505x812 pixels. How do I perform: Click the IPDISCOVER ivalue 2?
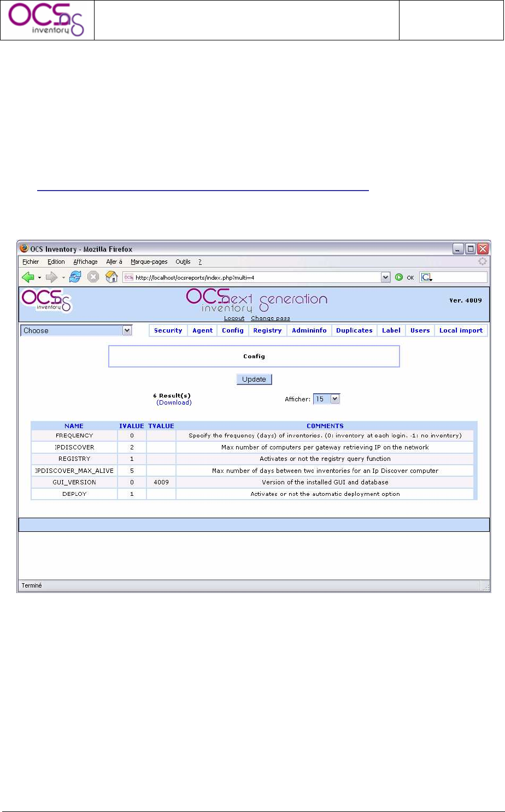pyautogui.click(x=132, y=447)
